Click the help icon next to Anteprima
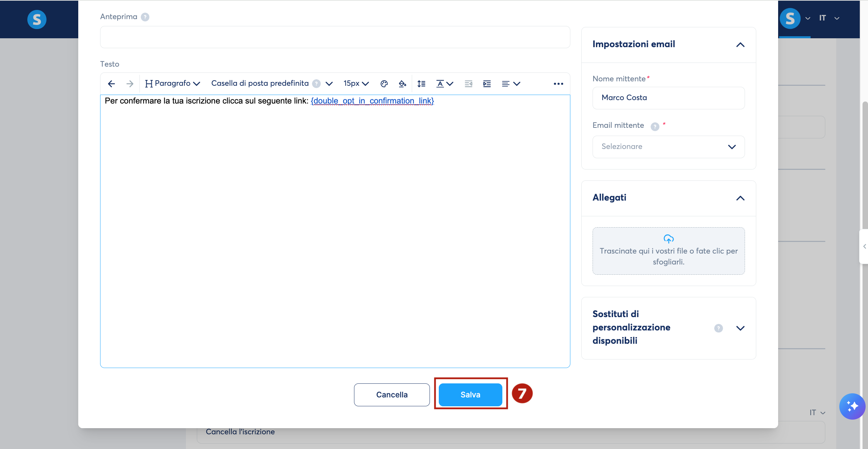868x449 pixels. click(x=145, y=17)
